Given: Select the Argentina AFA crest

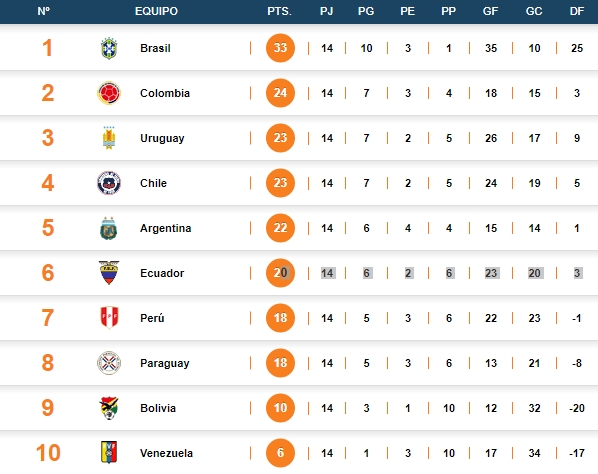Looking at the screenshot, I should [109, 228].
